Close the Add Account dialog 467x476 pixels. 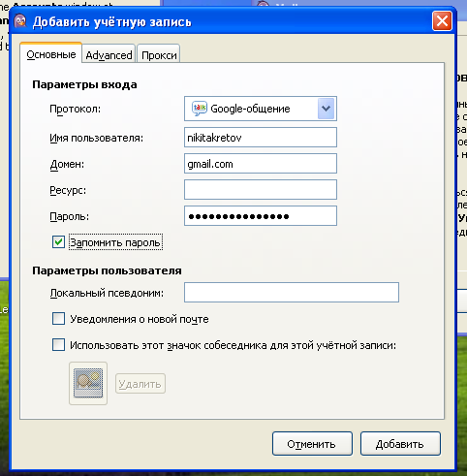442,21
